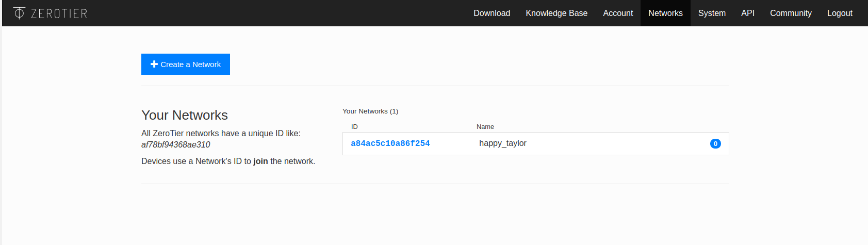The width and height of the screenshot is (868, 245).
Task: Visit the Community page
Action: coord(791,13)
